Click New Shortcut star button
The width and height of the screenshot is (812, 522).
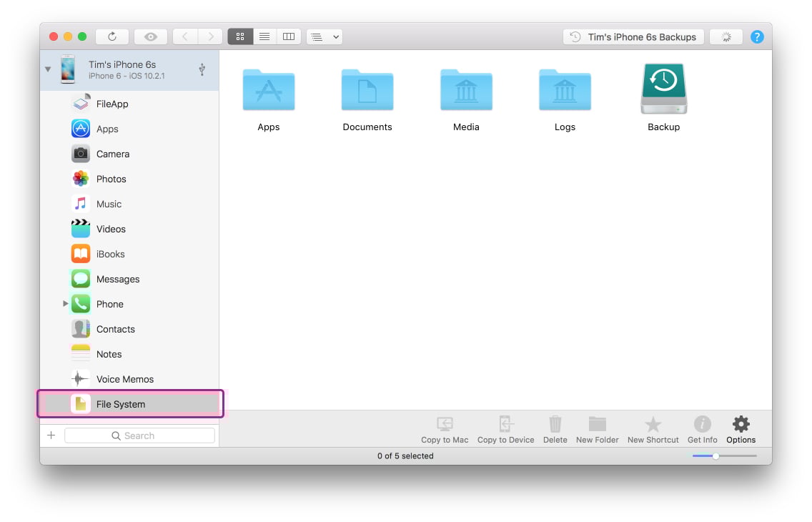click(653, 430)
